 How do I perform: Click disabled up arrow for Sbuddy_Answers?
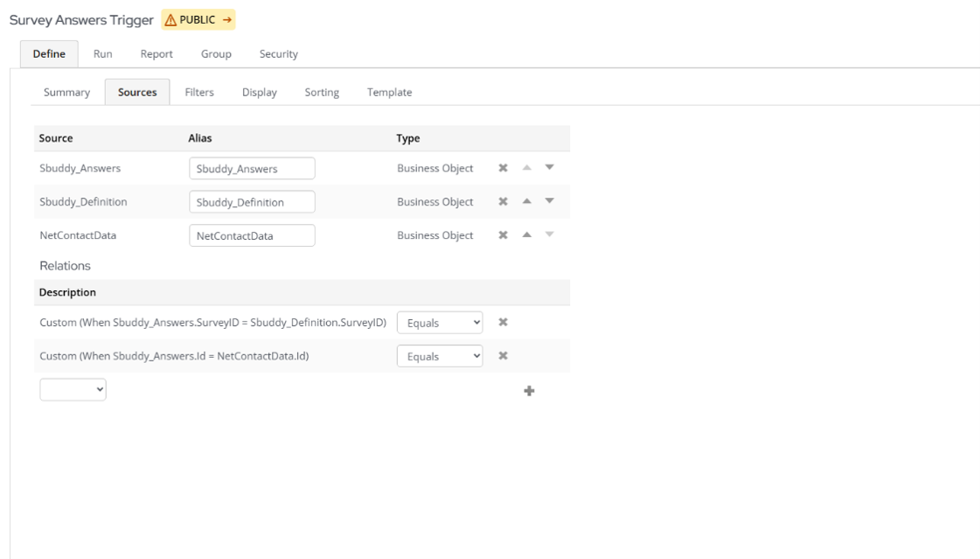pos(527,167)
